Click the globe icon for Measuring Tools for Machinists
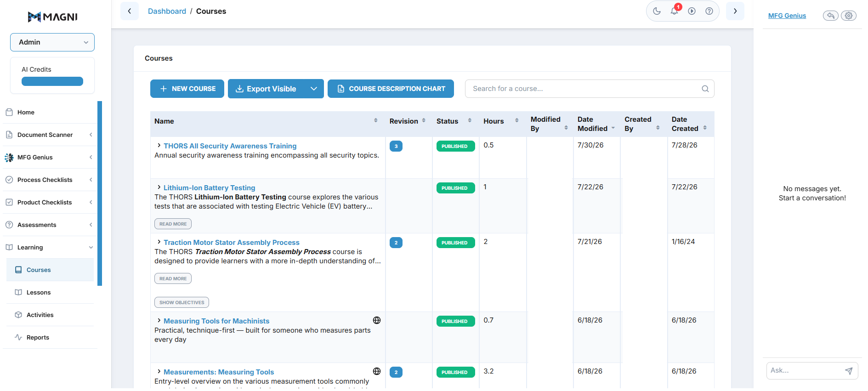 pos(377,320)
